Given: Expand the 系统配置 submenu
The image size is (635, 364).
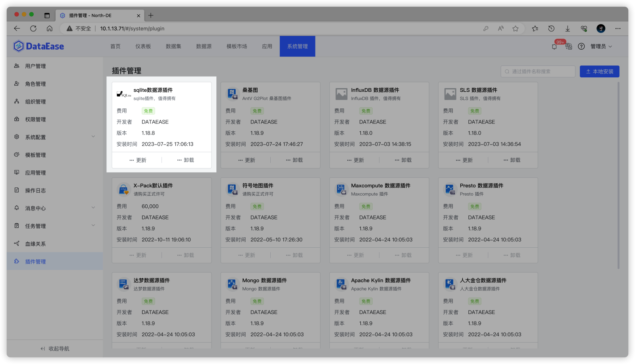Looking at the screenshot, I should point(93,137).
